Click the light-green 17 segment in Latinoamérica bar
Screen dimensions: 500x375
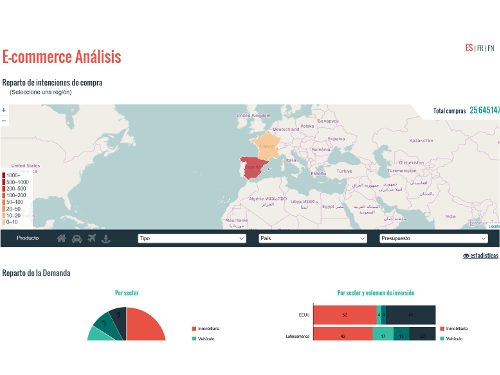point(383,334)
